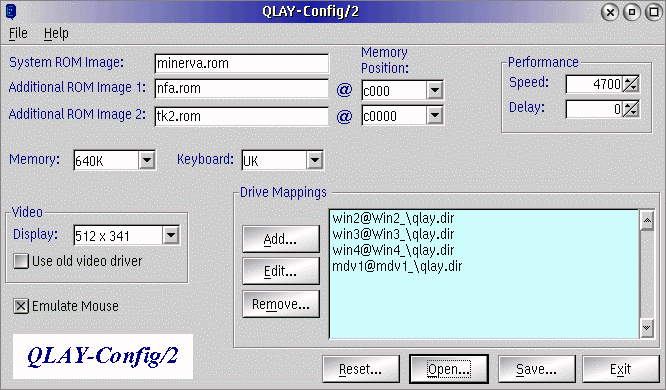Viewport: 666px width, 390px height.
Task: Click the drive list scroll down arrow
Action: click(x=647, y=328)
